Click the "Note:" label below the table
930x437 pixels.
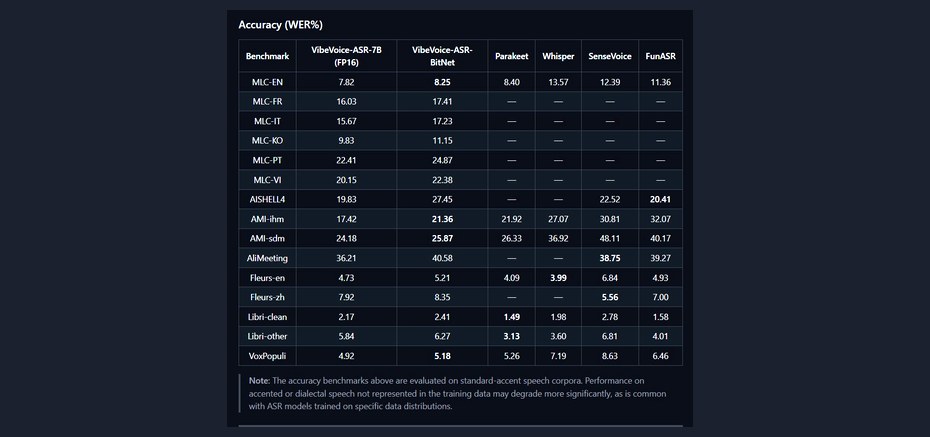(259, 381)
